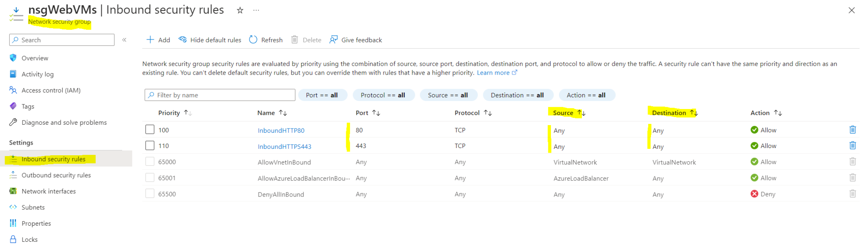Go to Tags in sidebar
The height and width of the screenshot is (249, 868).
(x=28, y=106)
